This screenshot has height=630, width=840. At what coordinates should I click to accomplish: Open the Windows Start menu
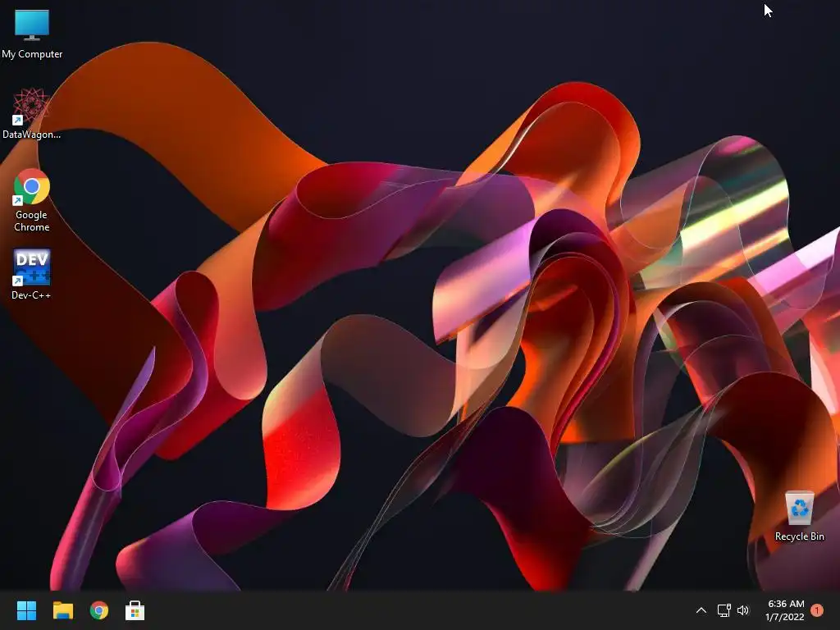coord(26,610)
